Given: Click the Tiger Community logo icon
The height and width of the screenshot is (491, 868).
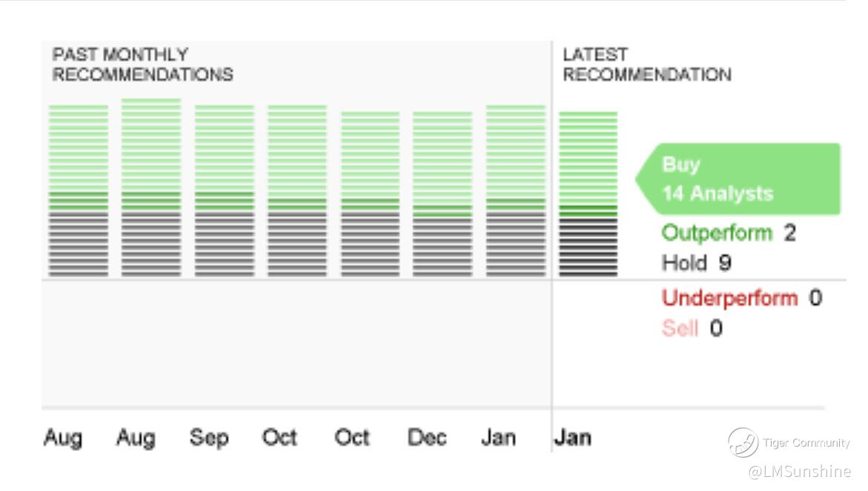Looking at the screenshot, I should tap(743, 442).
